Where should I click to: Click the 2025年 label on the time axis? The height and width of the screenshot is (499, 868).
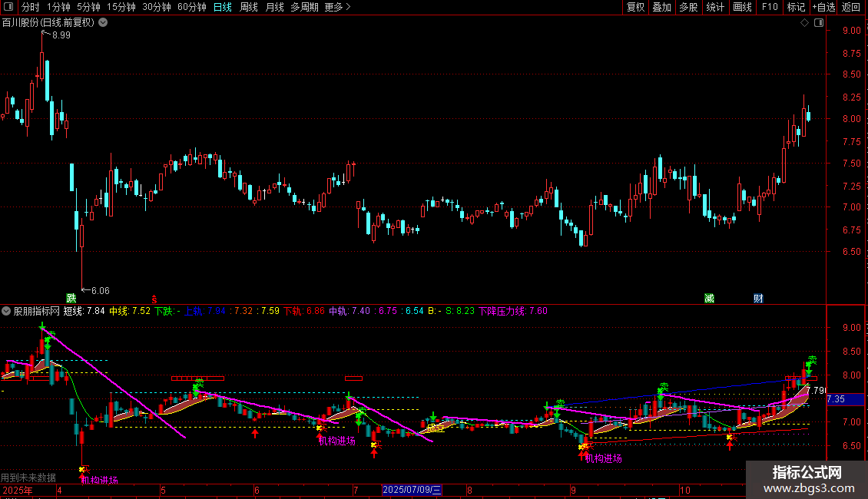pos(17,490)
